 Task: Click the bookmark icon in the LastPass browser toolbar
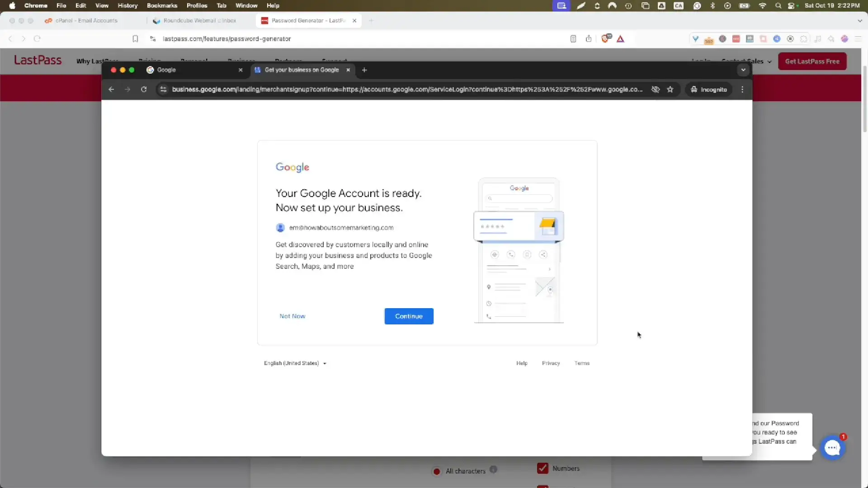coord(135,39)
